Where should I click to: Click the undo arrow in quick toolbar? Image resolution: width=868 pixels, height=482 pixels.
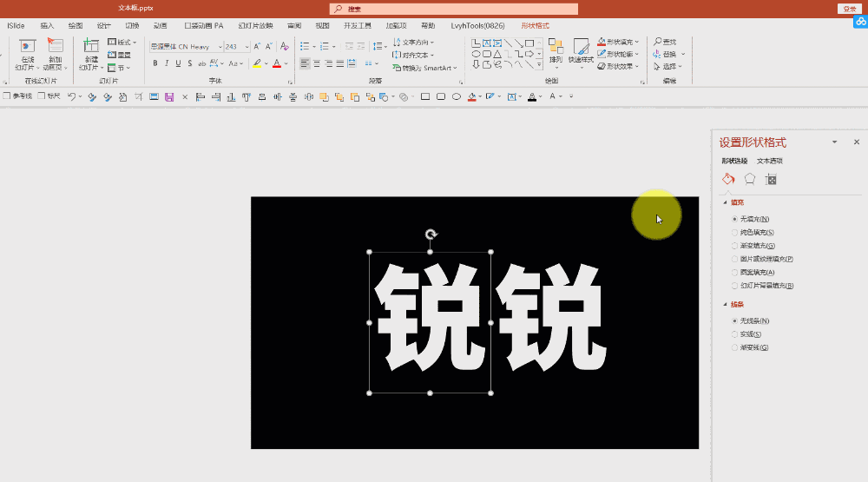tap(71, 96)
